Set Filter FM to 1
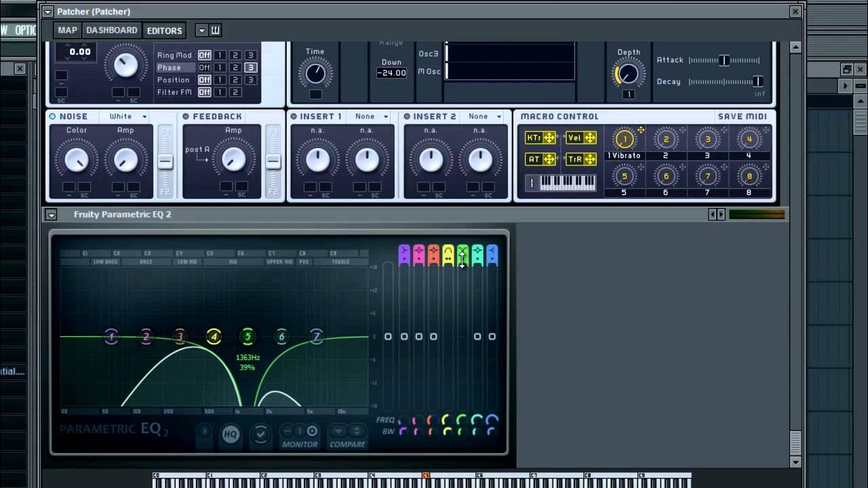The width and height of the screenshot is (868, 488). click(x=220, y=92)
